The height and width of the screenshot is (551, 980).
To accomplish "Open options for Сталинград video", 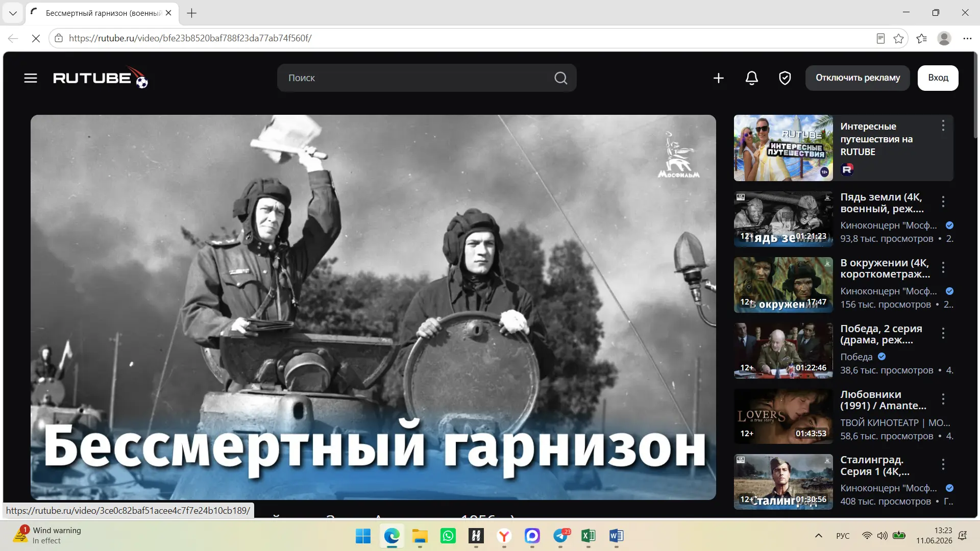I will click(943, 464).
